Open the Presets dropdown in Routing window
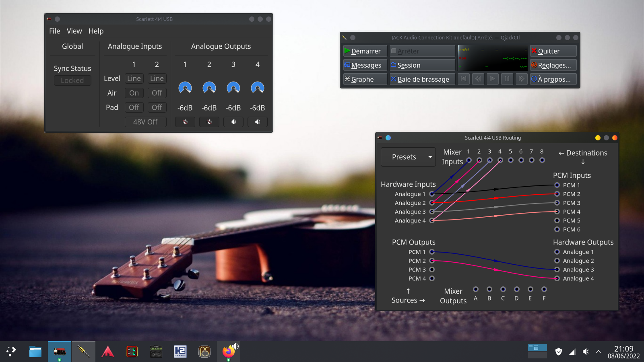 408,157
